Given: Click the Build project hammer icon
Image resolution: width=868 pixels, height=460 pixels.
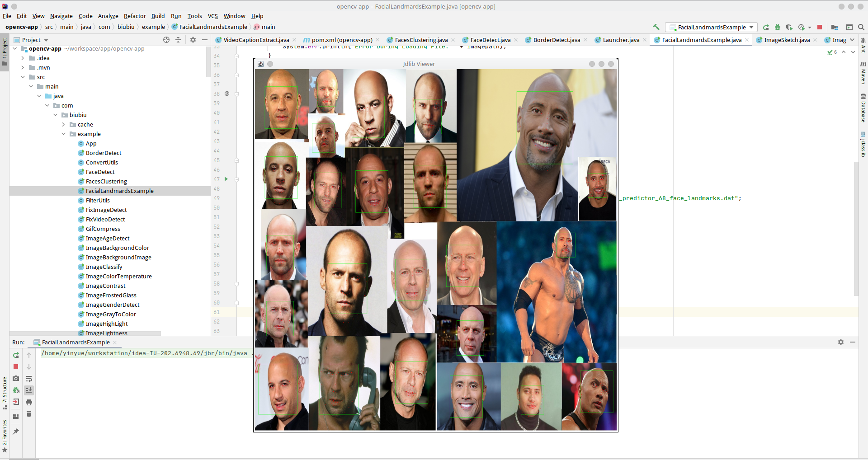Looking at the screenshot, I should coord(656,27).
